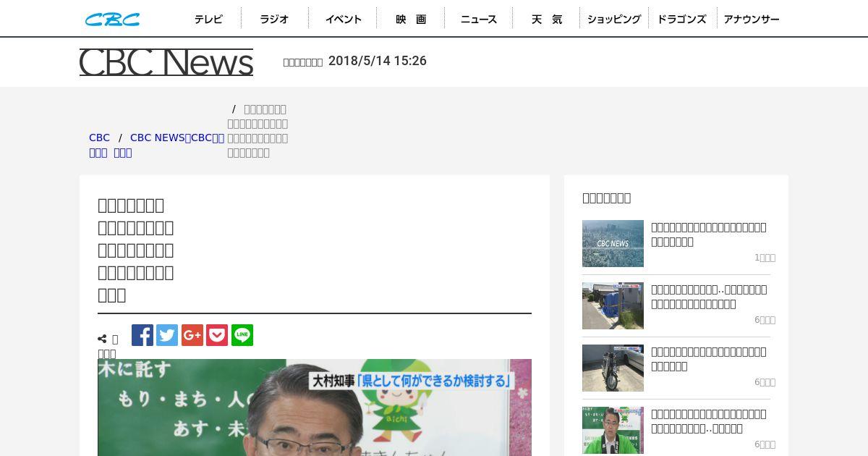Open the fourth sidebar news headline
This screenshot has height=456, width=868.
coord(709,421)
